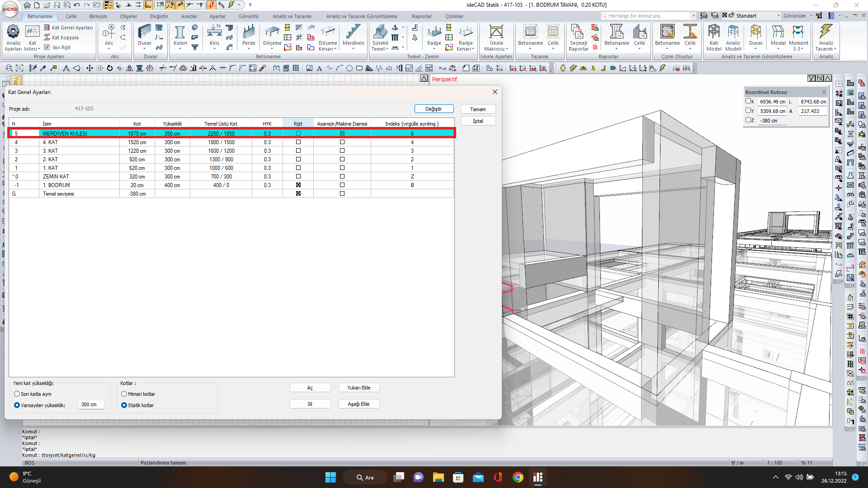Toggle Asansör checkbox for MERDİVEN KULESİ

tap(342, 133)
